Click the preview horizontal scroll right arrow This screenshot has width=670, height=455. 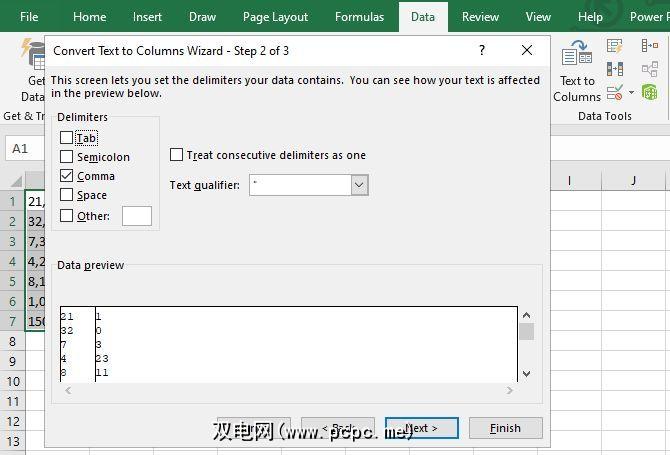[x=509, y=390]
